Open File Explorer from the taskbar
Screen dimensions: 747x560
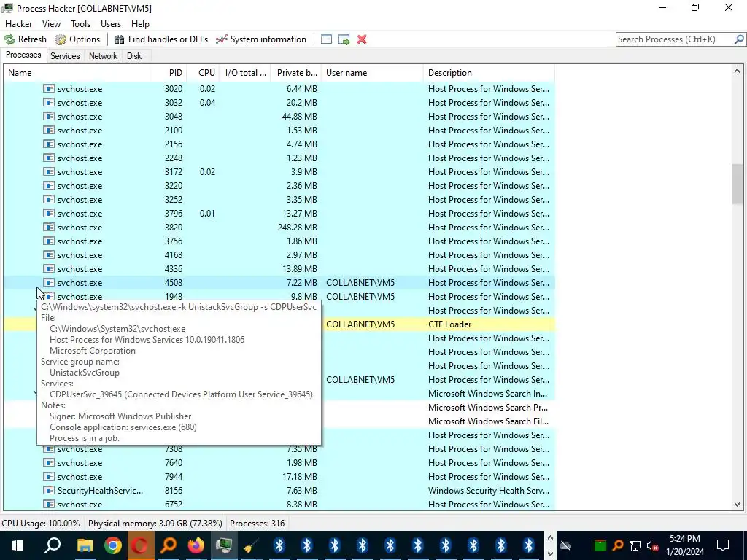click(85, 545)
